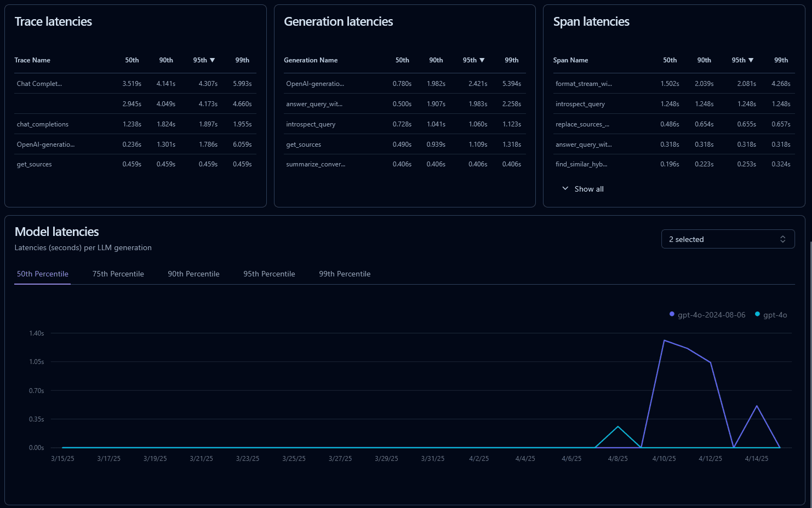
Task: Click the chevron icon next to Show all
Action: tap(565, 188)
